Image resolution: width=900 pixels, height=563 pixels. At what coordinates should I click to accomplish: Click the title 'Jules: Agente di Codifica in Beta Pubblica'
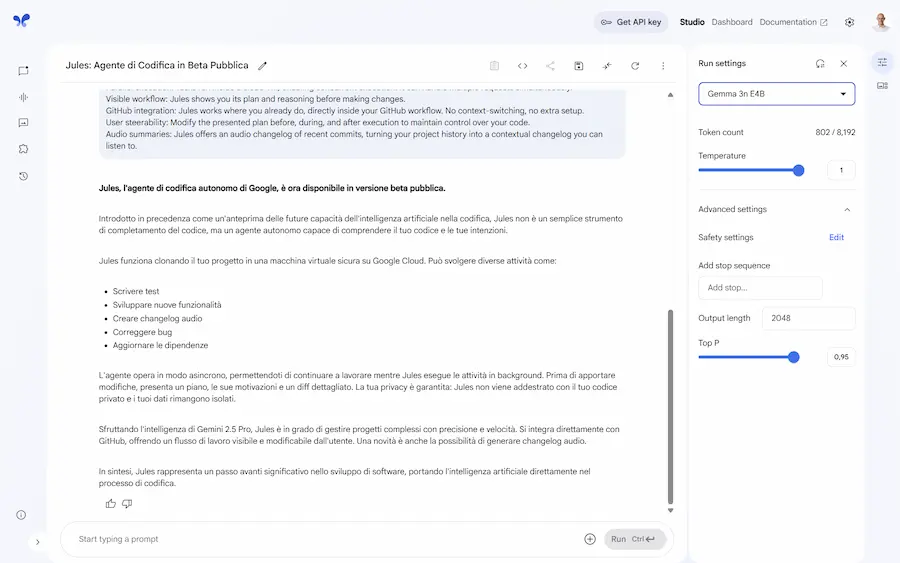click(x=157, y=65)
